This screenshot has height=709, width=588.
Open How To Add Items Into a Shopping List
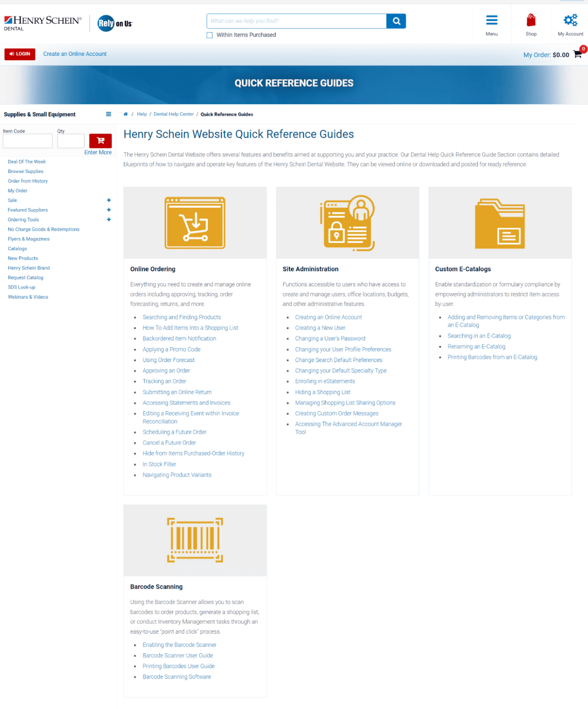[190, 328]
